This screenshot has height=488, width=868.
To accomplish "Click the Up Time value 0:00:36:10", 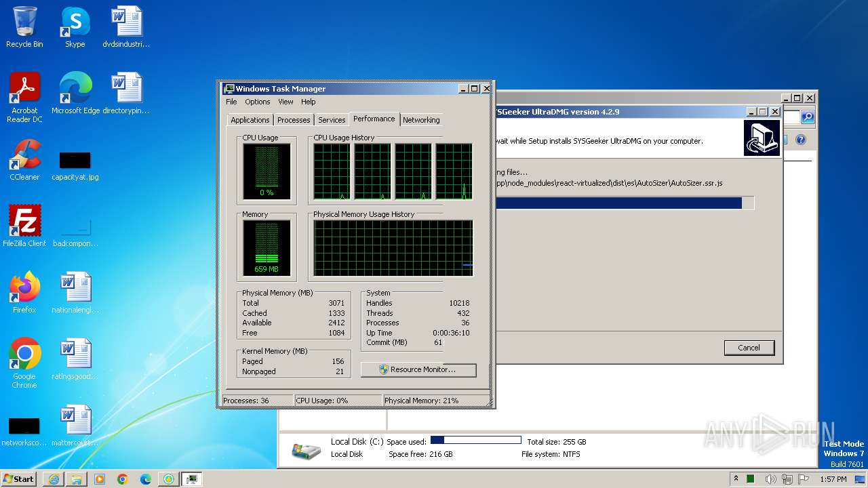I will pyautogui.click(x=451, y=333).
